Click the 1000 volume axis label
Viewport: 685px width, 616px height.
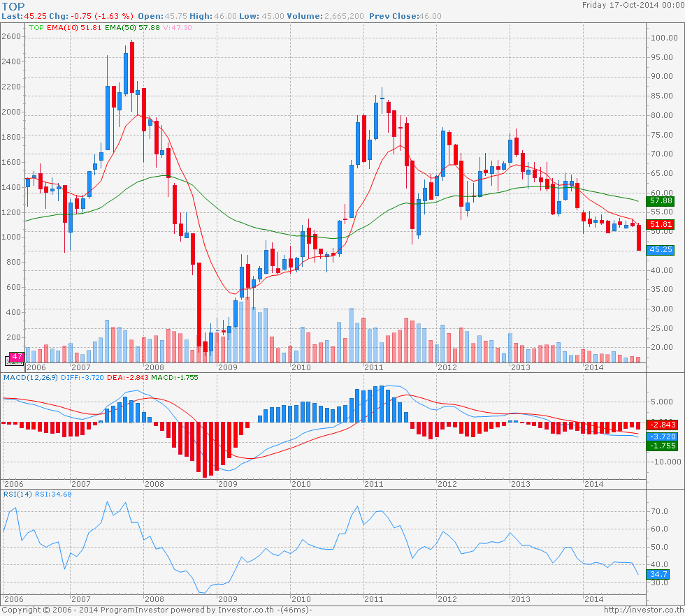(x=11, y=237)
